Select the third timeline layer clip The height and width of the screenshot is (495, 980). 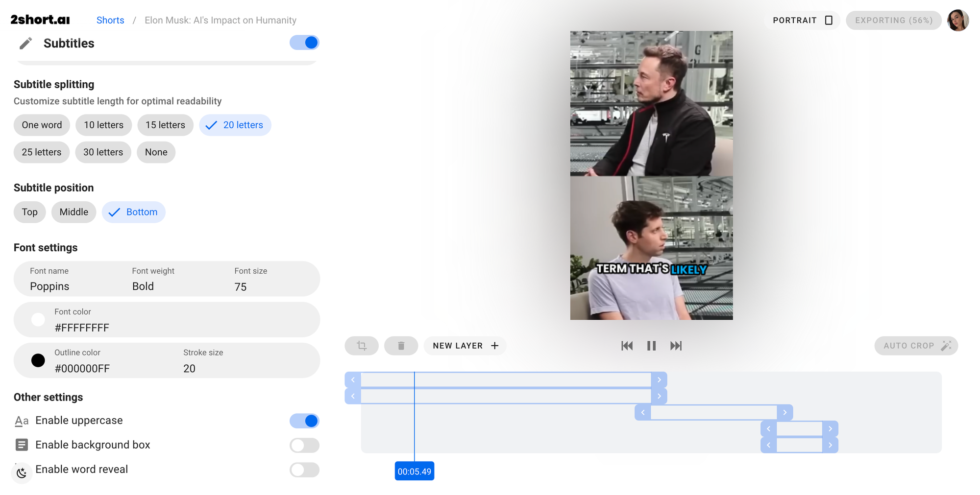coord(714,412)
